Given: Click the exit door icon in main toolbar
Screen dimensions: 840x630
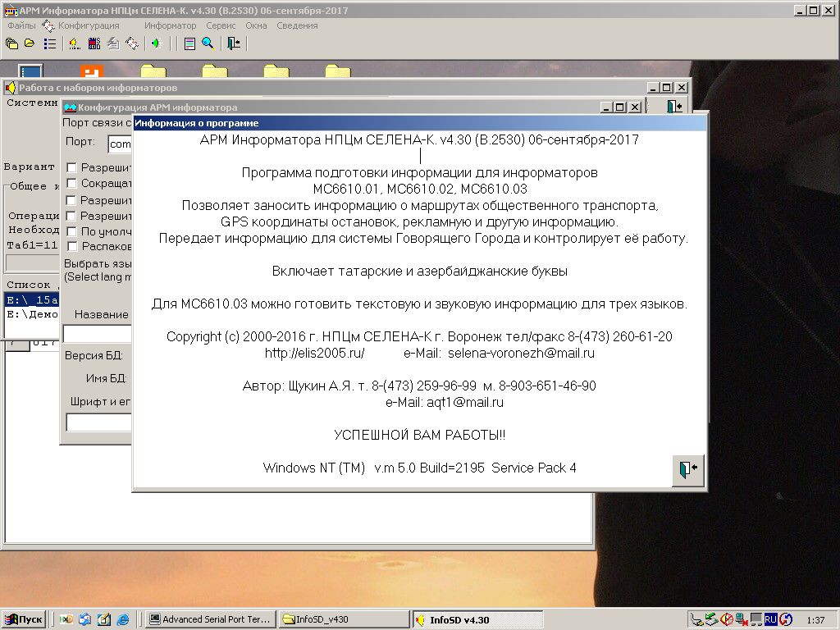Looking at the screenshot, I should point(234,43).
